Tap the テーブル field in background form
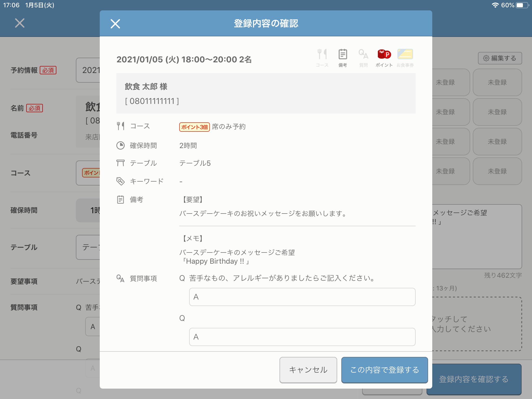The width and height of the screenshot is (532, 399). pos(88,247)
